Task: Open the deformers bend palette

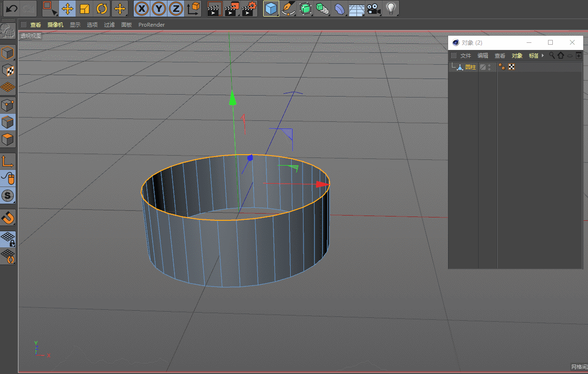Action: coord(339,9)
